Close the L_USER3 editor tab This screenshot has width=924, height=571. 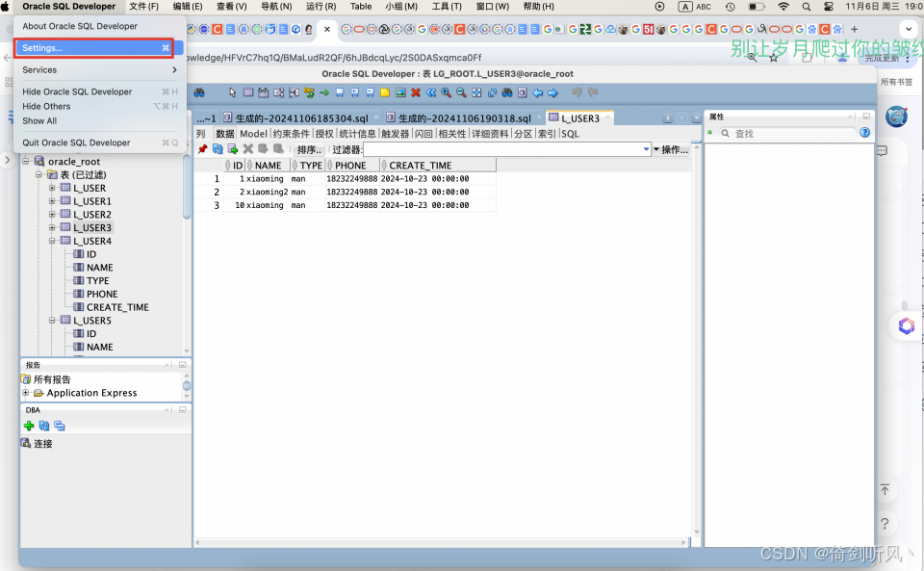click(x=607, y=117)
